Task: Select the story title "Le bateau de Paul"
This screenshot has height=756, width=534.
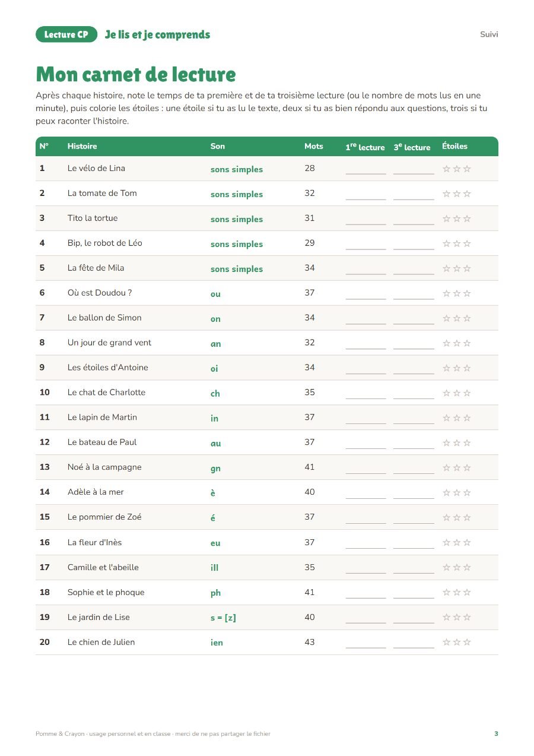Action: [102, 442]
